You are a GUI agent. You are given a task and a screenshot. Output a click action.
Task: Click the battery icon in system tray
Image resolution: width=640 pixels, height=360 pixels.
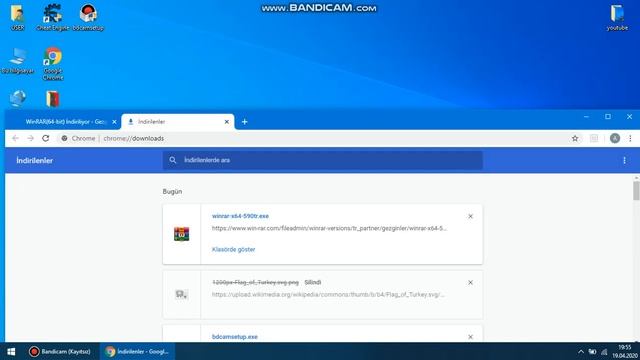click(x=592, y=351)
